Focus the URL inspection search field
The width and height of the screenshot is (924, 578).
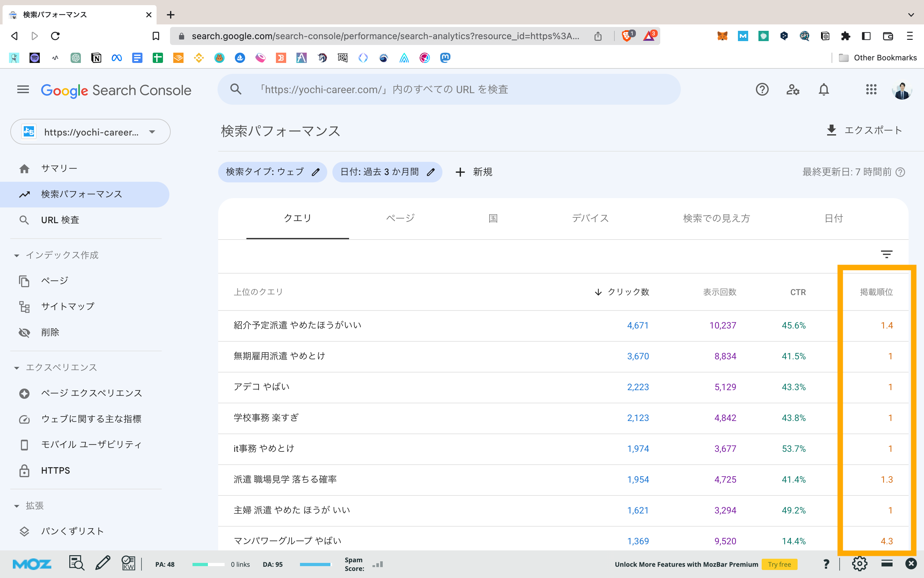[449, 90]
